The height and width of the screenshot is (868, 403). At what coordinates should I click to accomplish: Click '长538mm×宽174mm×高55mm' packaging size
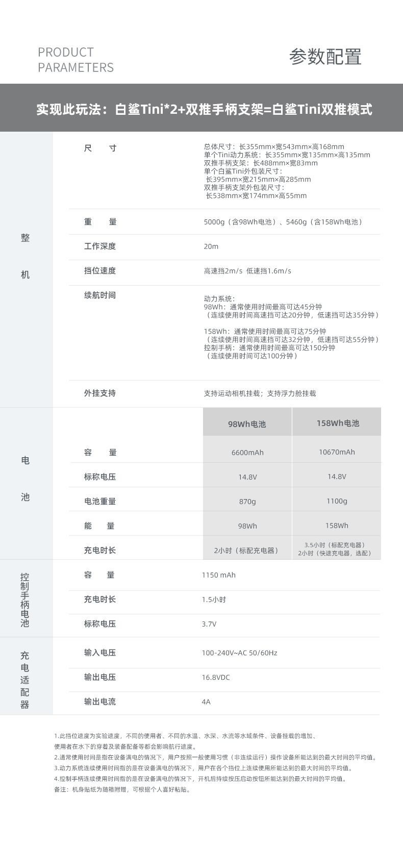256,195
